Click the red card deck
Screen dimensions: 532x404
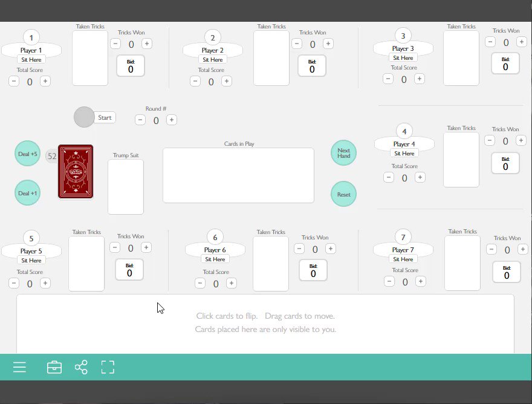tap(76, 171)
